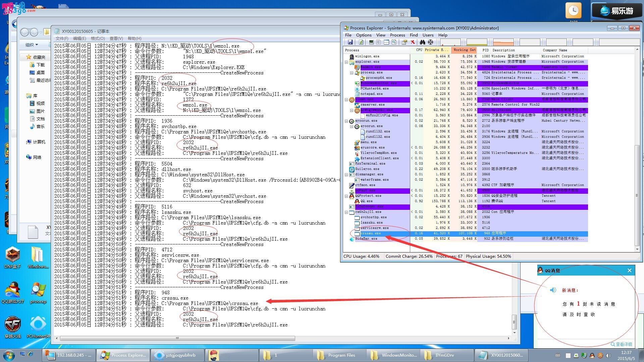Screen dimensions: 644x362
Task: Open Notepad's 格式(O) menu
Action: tap(98, 38)
